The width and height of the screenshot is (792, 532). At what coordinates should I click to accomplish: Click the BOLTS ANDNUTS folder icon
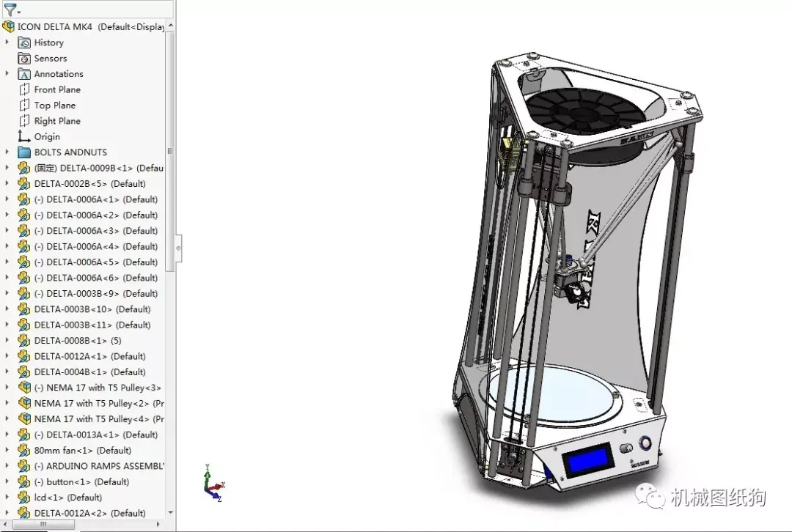click(x=23, y=152)
